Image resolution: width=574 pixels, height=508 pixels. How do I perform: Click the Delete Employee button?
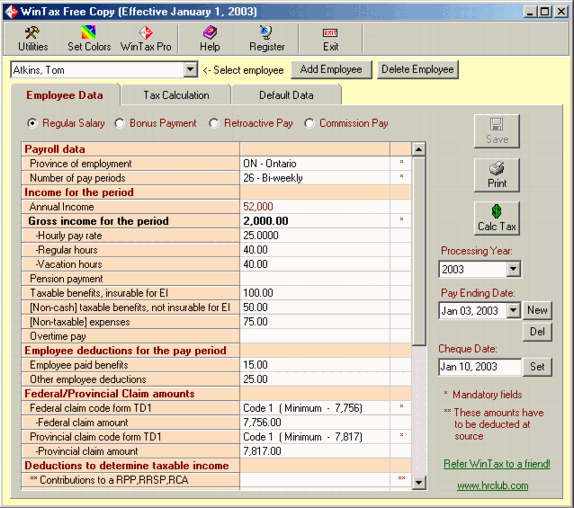point(418,70)
